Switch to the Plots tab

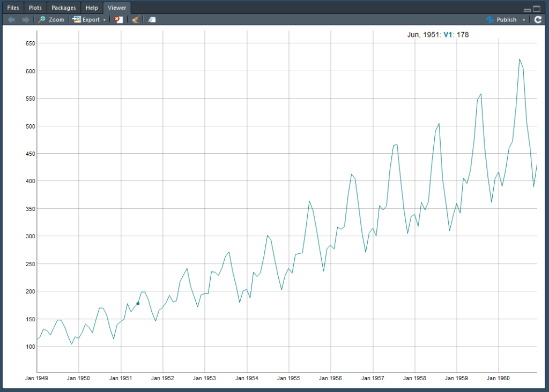[x=35, y=7]
